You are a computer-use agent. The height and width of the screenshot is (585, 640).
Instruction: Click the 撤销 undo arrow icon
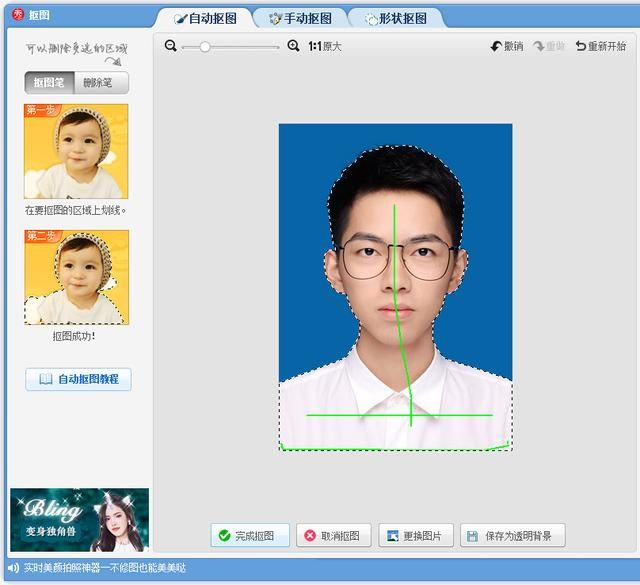[496, 47]
